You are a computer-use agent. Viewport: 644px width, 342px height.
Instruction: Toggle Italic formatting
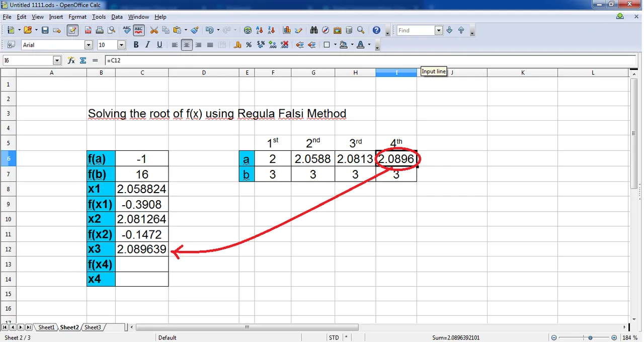(147, 45)
